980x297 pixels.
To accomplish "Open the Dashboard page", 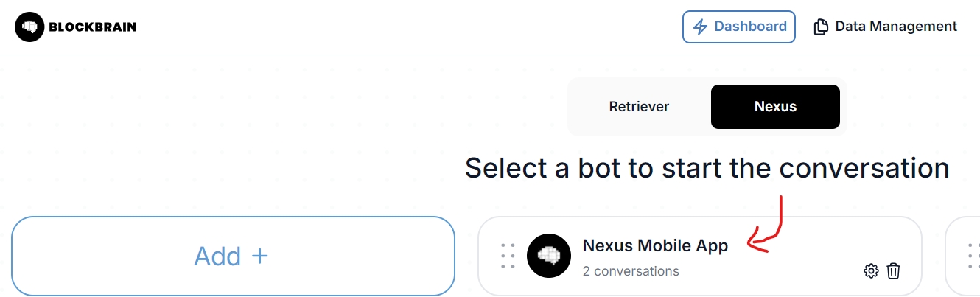I will pos(739,27).
